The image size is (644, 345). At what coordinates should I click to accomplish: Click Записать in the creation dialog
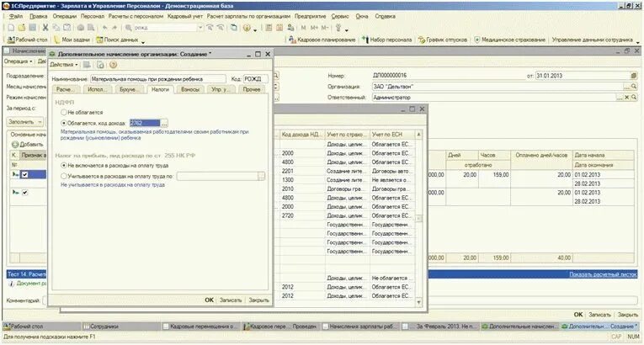click(x=231, y=300)
